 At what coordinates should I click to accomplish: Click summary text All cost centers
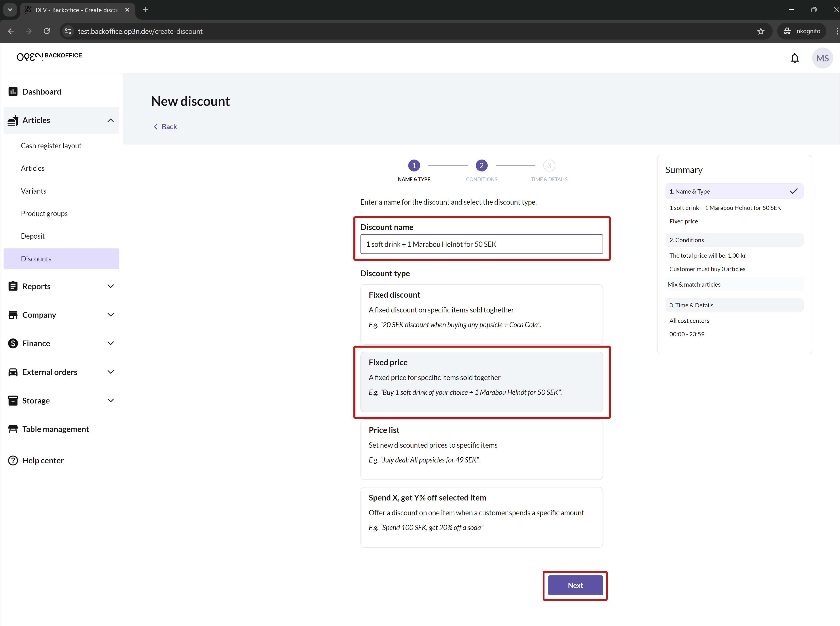tap(689, 321)
